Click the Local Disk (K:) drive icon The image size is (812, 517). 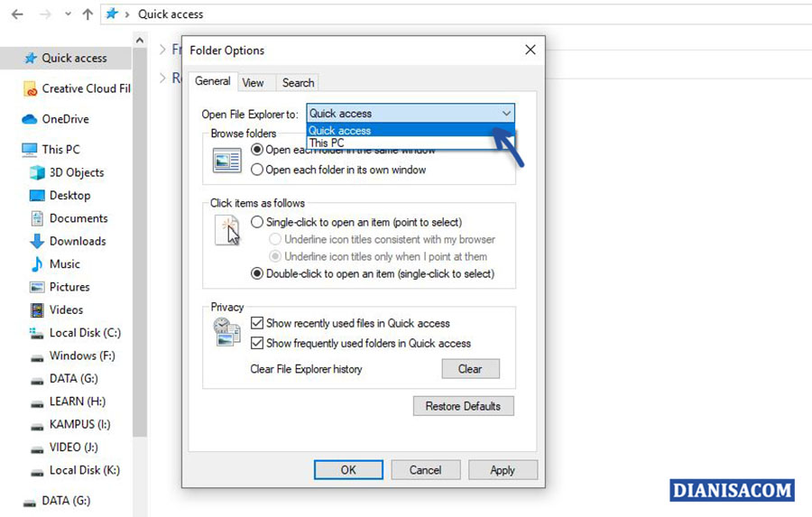pos(37,471)
